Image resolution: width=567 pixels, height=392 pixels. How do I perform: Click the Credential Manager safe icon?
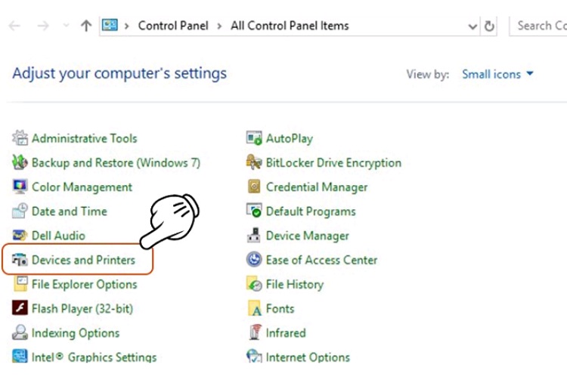tap(254, 187)
